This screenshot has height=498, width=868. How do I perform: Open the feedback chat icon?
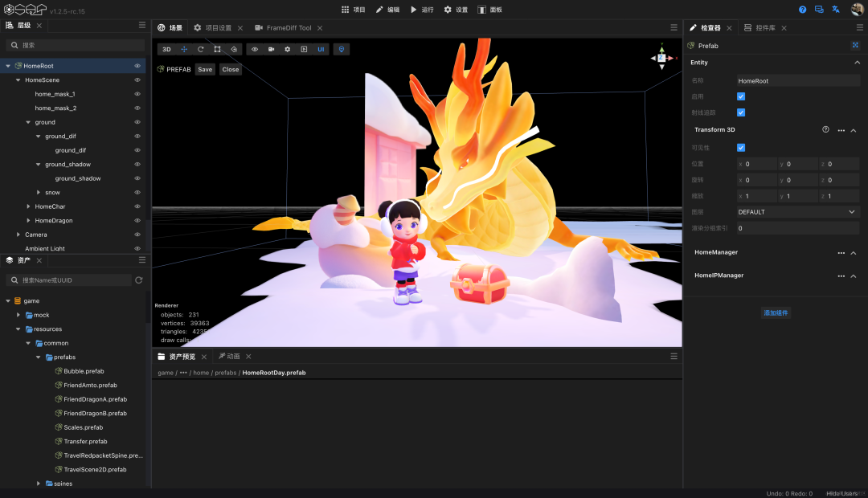click(x=819, y=10)
